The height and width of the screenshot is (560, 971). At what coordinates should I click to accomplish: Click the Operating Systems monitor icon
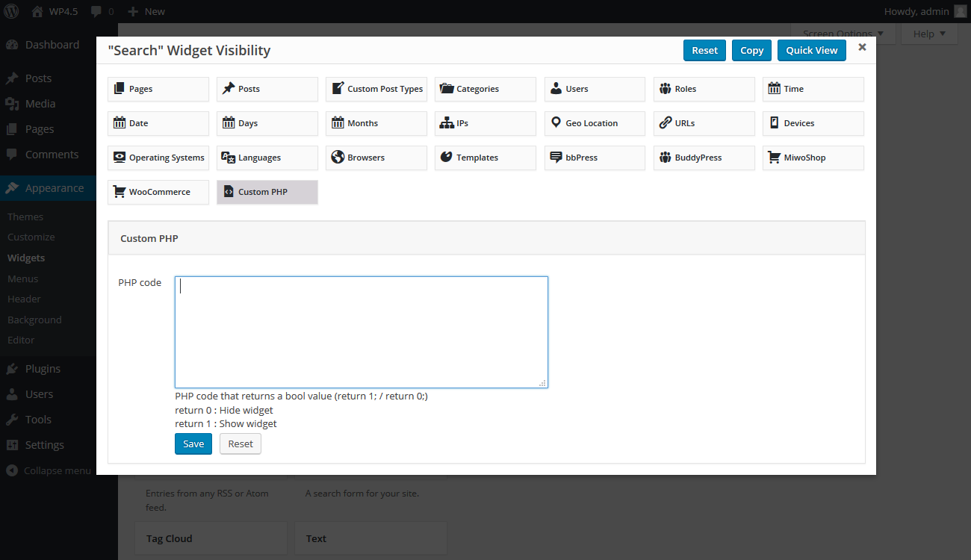(x=120, y=157)
